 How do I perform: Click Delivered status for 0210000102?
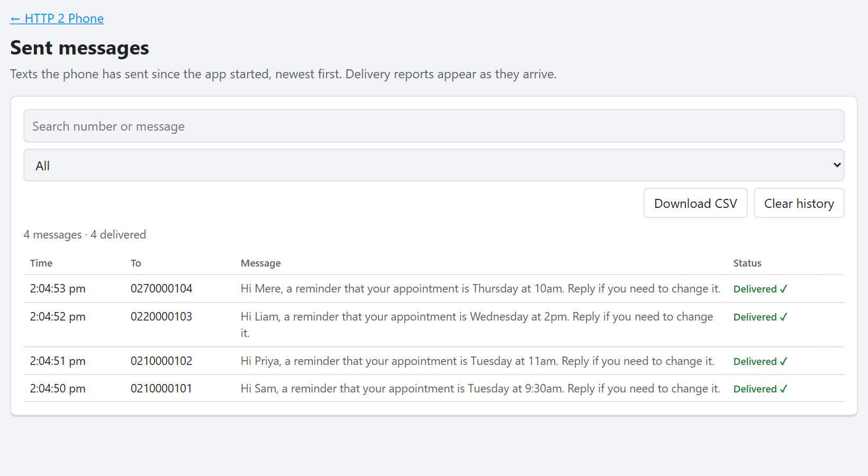[x=761, y=362]
